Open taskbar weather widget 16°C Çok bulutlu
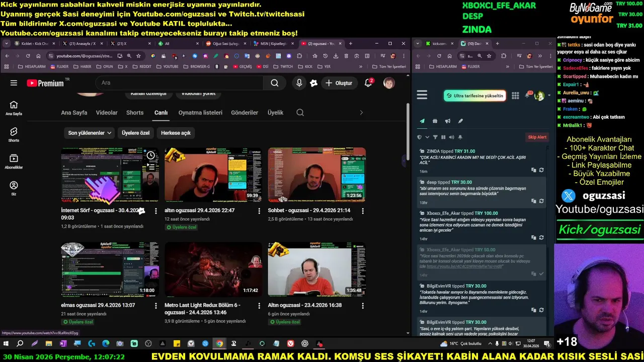644x362 pixels. coord(461,344)
